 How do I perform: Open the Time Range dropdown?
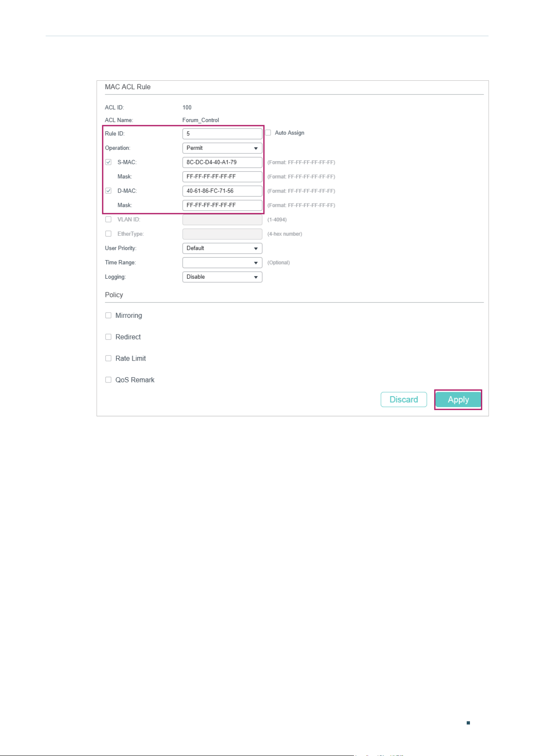222,262
